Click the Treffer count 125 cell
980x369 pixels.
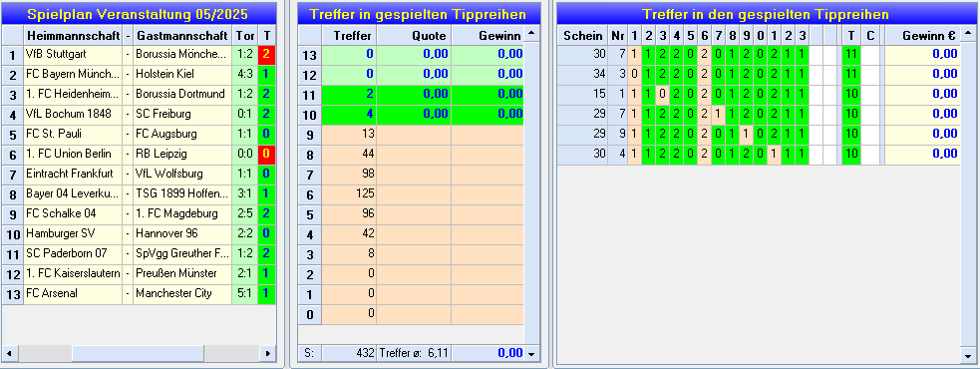coord(349,194)
